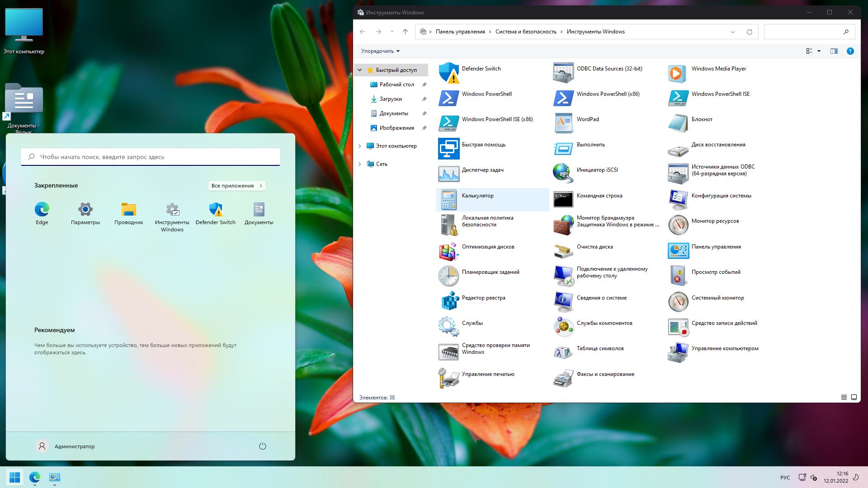The height and width of the screenshot is (488, 868).
Task: Click the Start button on taskbar
Action: tap(14, 477)
